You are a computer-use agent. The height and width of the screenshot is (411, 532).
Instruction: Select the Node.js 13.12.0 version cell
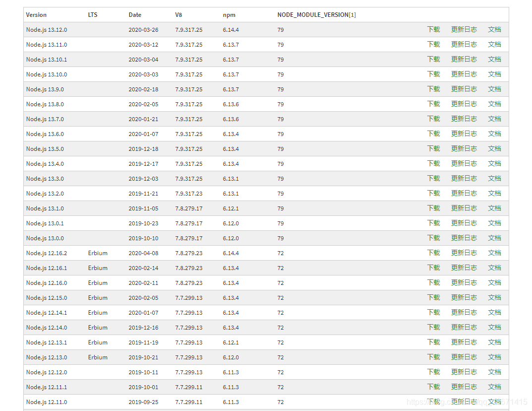(47, 30)
